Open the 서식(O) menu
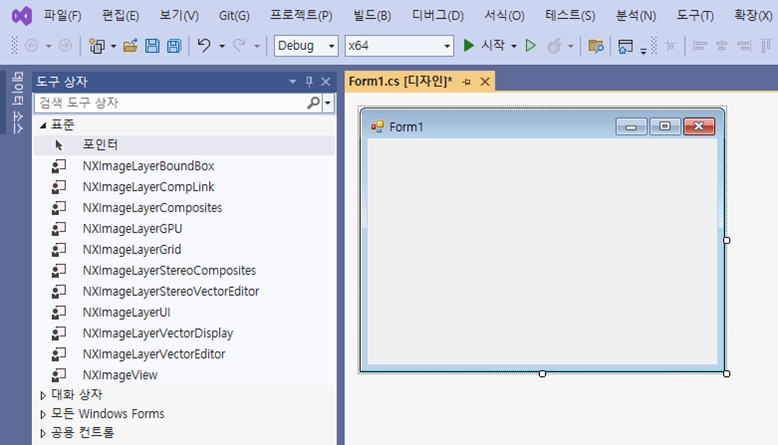This screenshot has height=445, width=778. (x=504, y=15)
